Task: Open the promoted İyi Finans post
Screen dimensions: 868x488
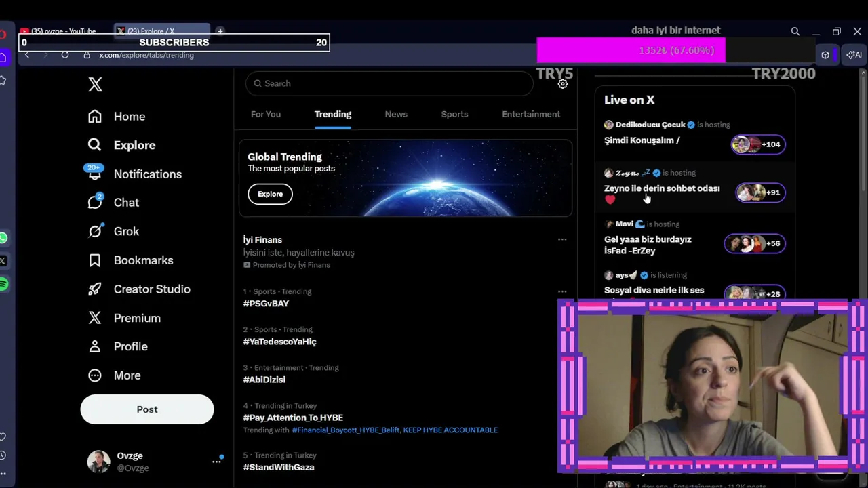Action: tap(406, 251)
